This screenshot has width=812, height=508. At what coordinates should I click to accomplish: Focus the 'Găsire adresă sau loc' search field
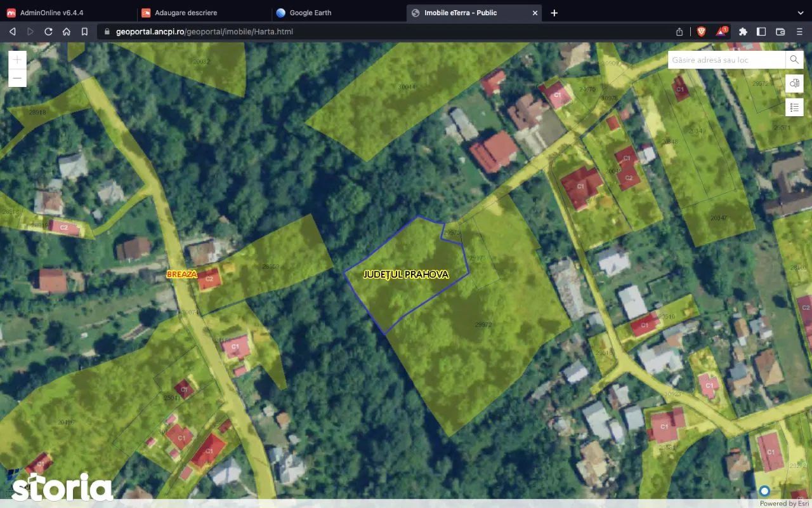(726, 60)
